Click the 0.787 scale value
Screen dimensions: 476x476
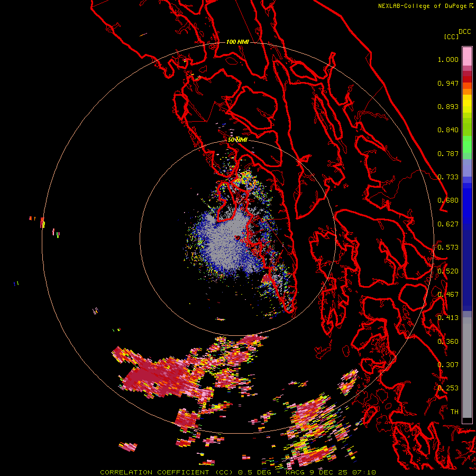pyautogui.click(x=448, y=153)
